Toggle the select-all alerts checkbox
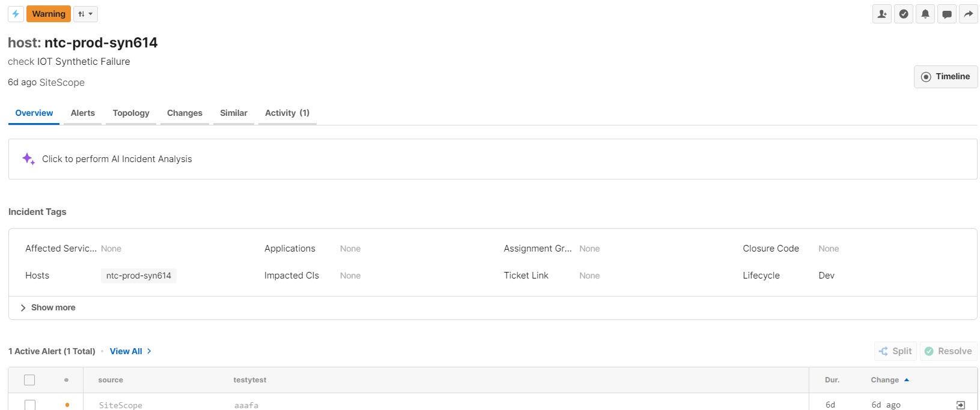 [x=29, y=380]
